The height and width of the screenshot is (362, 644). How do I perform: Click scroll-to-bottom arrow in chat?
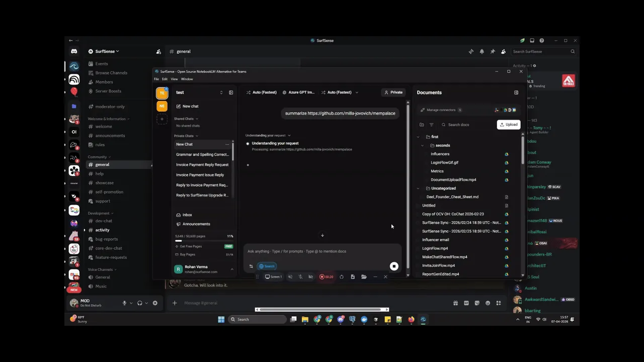[x=323, y=235]
